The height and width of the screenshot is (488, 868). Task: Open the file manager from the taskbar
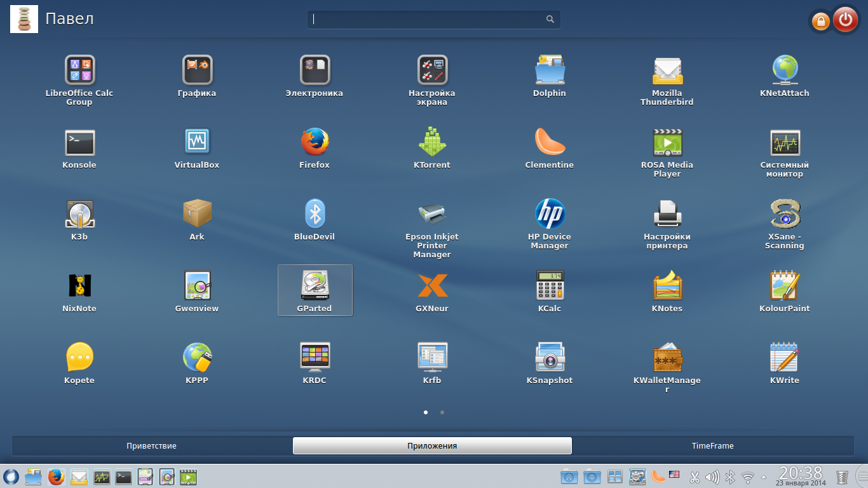(x=33, y=477)
